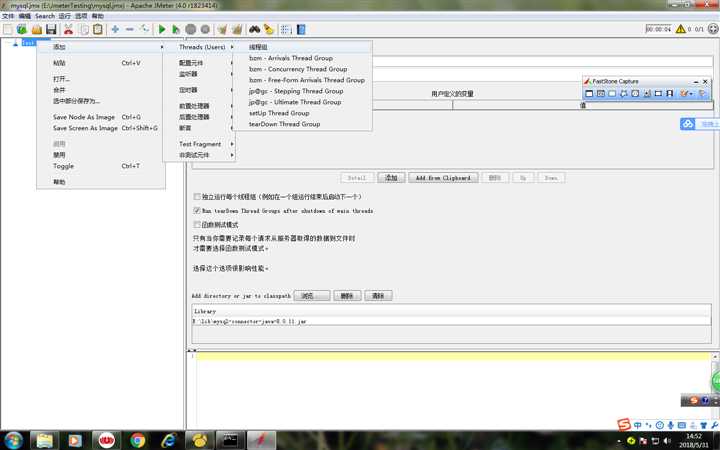Choose setUp Thread Group entry

[303, 113]
